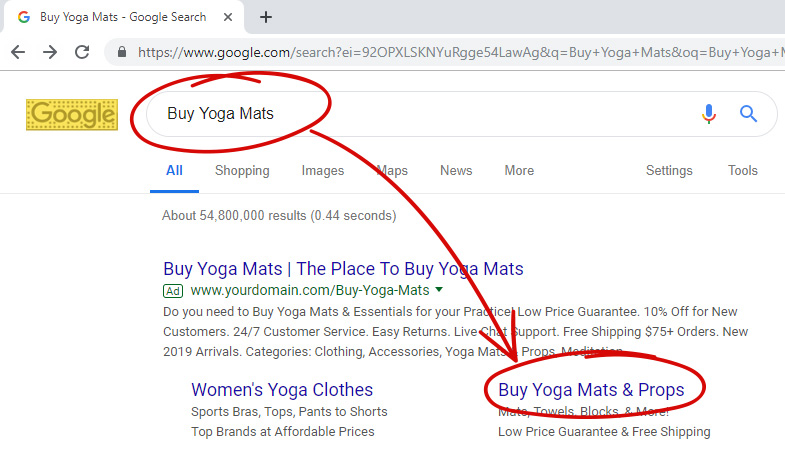Open the Tools options
The width and height of the screenshot is (785, 462).
coord(743,171)
